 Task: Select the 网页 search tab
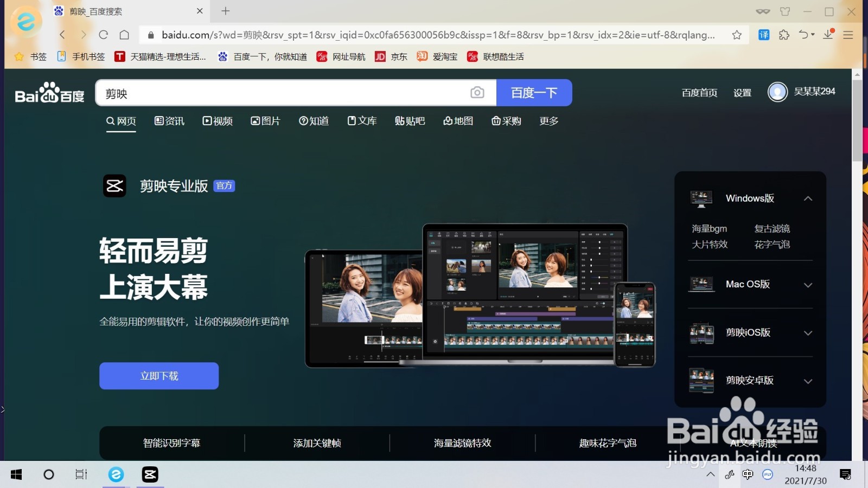point(121,121)
